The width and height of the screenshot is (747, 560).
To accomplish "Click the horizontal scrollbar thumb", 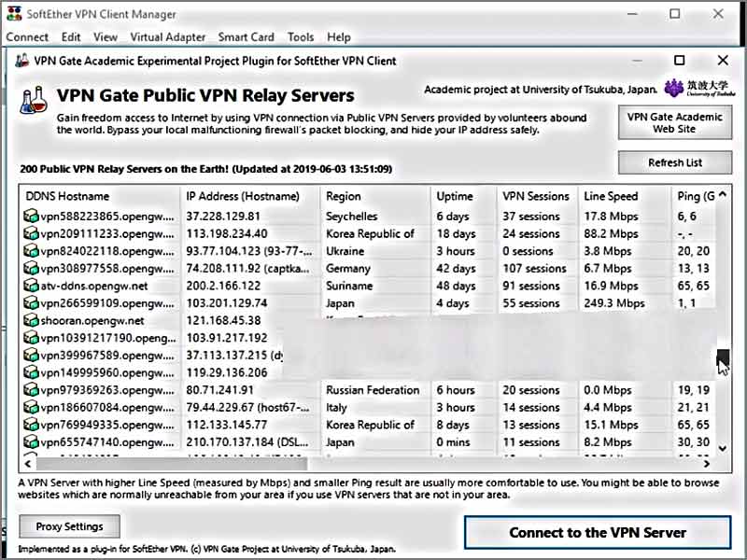I will 172,463.
